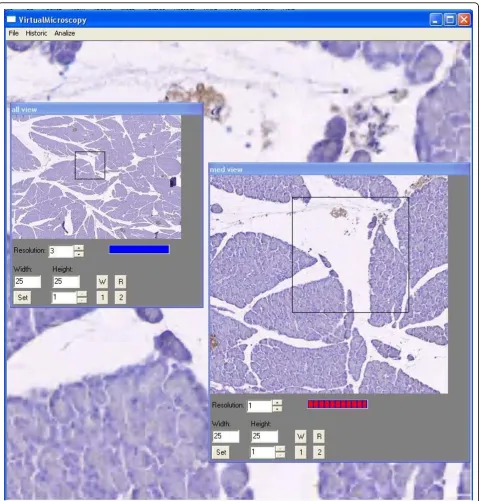Increase Resolution spinner in all view
480x501 pixels.
[79, 248]
